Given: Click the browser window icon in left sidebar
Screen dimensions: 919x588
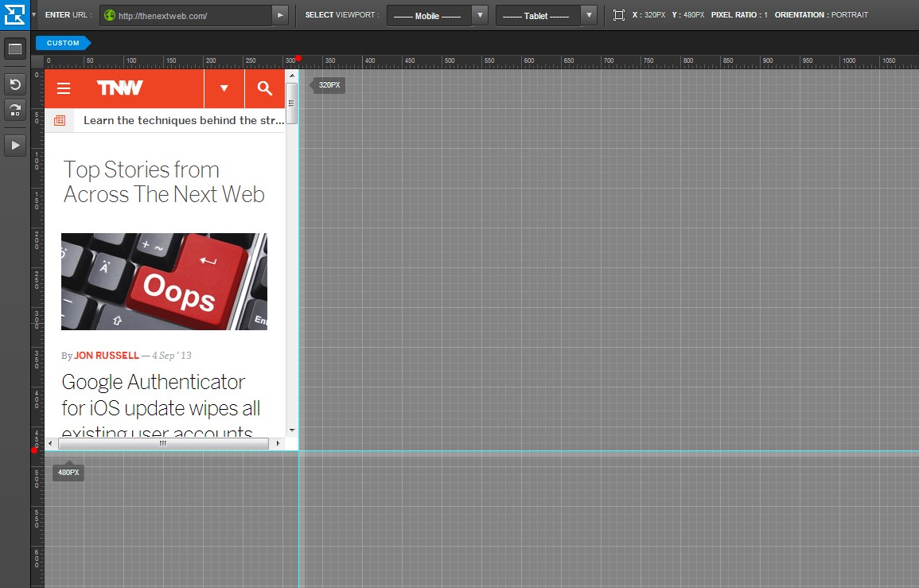Looking at the screenshot, I should pos(14,49).
